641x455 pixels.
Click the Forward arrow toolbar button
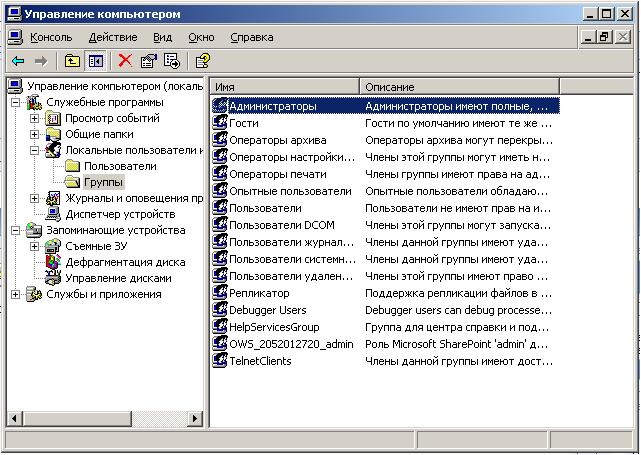(41, 61)
